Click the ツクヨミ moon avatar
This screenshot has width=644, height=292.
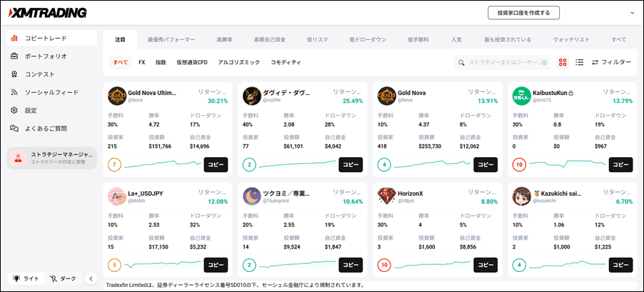[252, 197]
